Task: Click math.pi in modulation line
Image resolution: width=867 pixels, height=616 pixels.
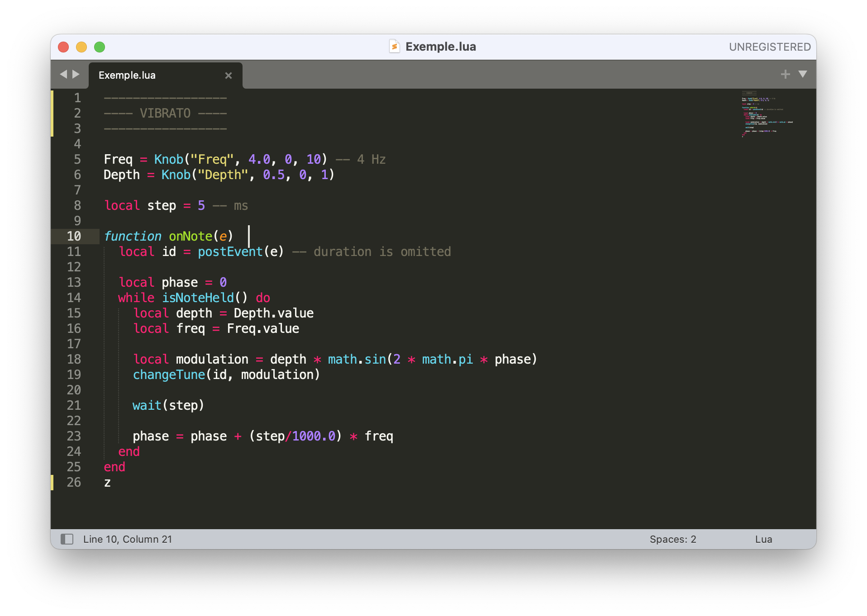Action: (x=447, y=359)
